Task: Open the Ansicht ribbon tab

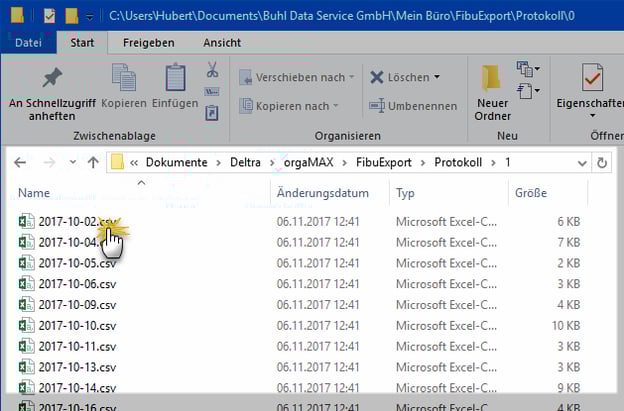Action: click(x=221, y=43)
